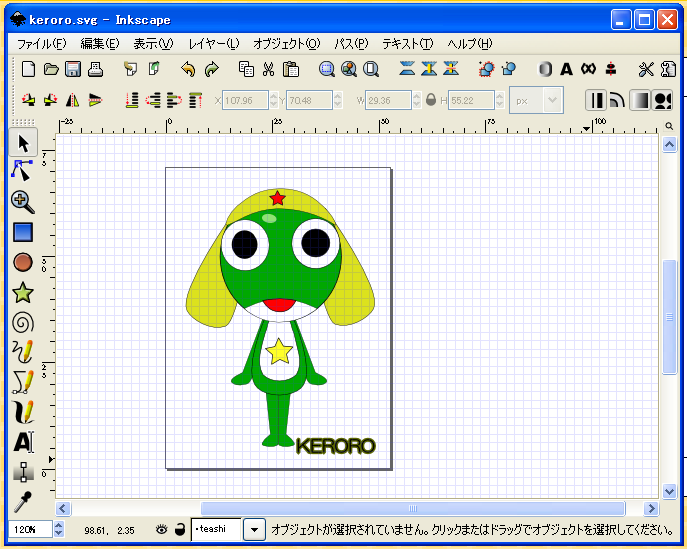Image resolution: width=687 pixels, height=549 pixels.
Task: Select the Ellipse circle tool
Action: [x=23, y=262]
